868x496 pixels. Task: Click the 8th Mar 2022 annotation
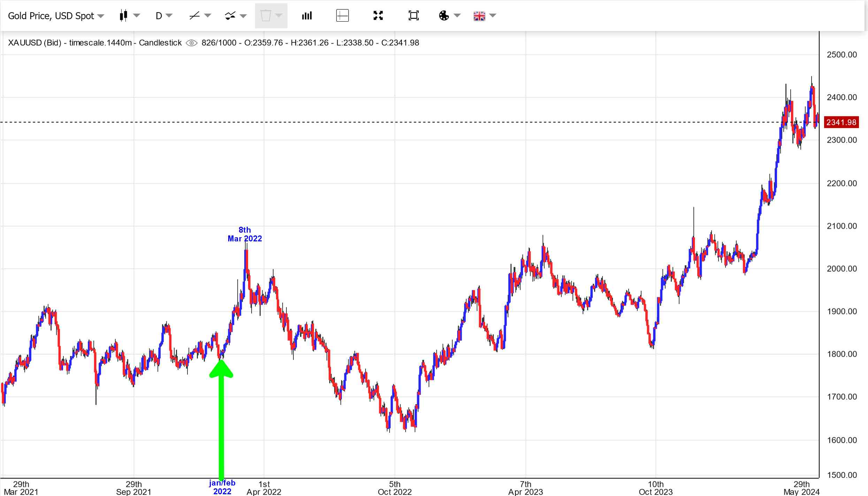(245, 234)
